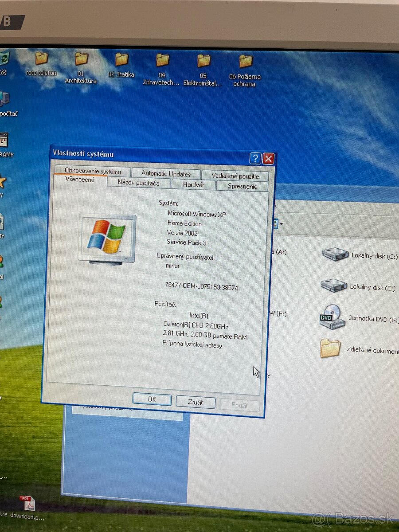Click the PDF file icon on desktop
399x532 pixels.
pyautogui.click(x=27, y=504)
